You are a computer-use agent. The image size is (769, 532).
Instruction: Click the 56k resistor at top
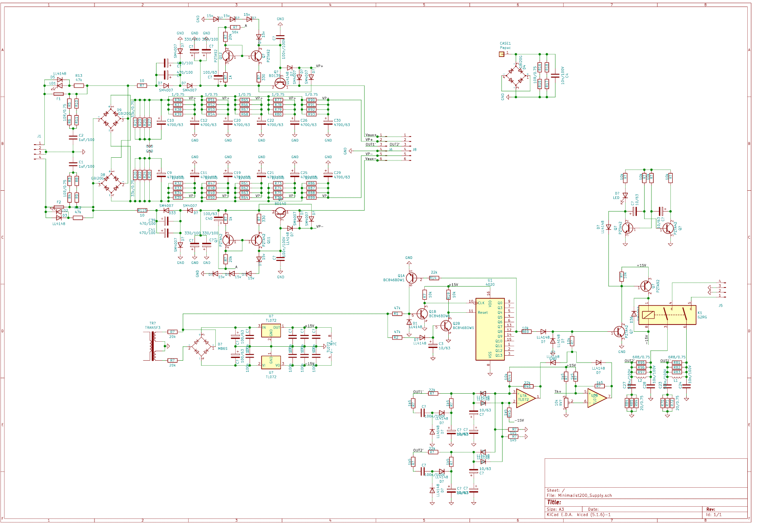235,27
